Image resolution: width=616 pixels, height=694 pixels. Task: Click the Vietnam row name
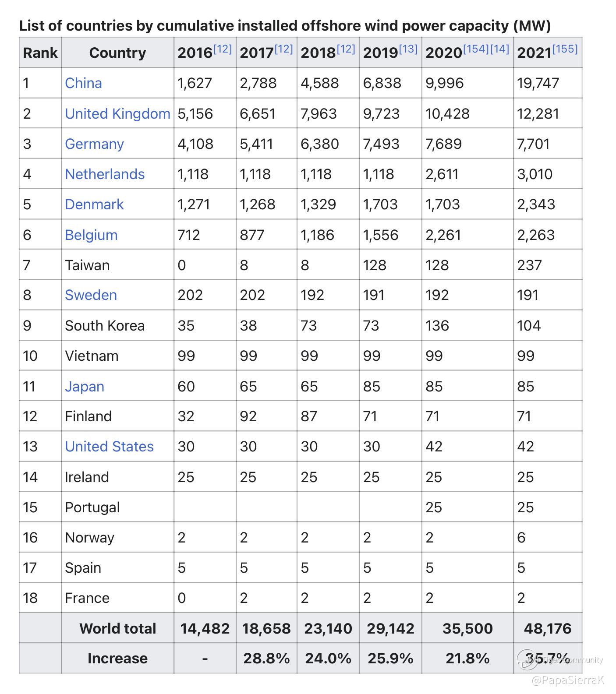92,356
